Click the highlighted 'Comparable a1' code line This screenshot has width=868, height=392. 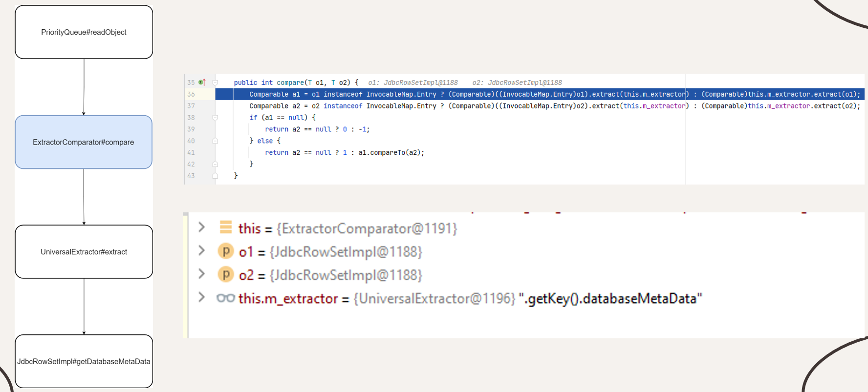[555, 94]
